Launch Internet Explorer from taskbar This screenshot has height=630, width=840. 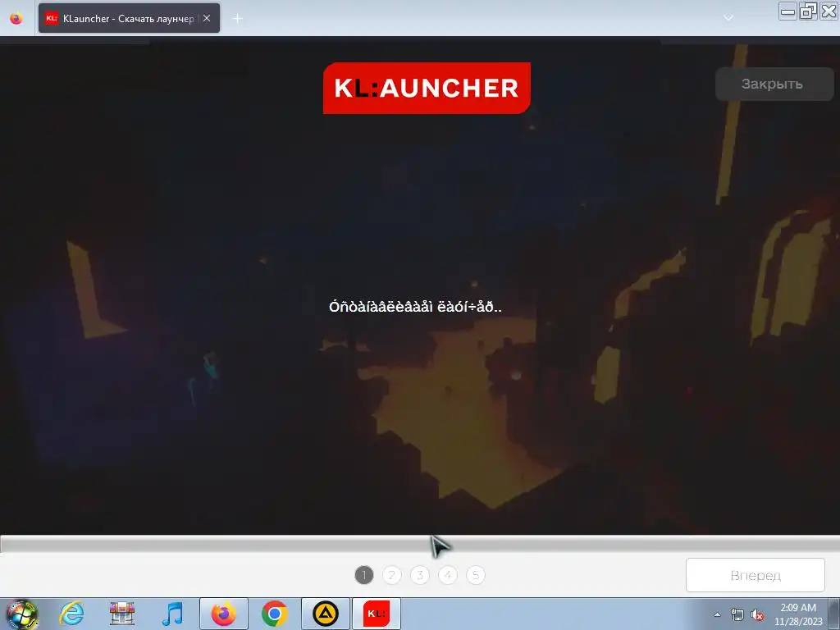point(72,614)
